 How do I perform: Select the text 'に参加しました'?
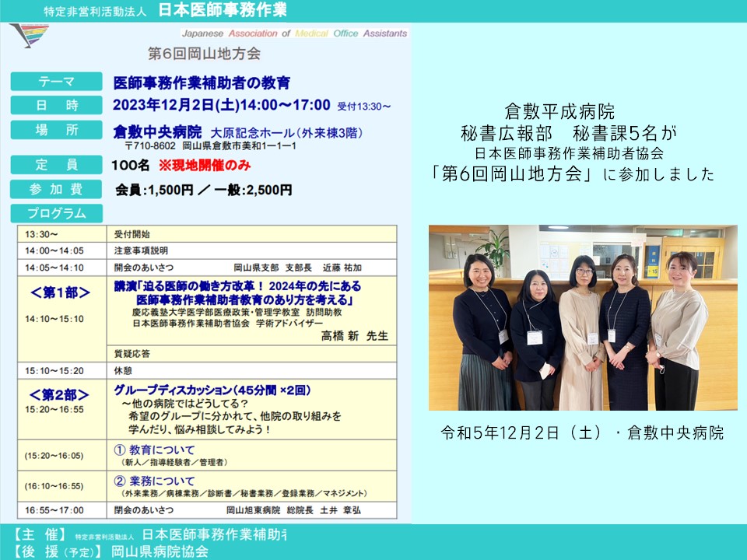pos(659,175)
